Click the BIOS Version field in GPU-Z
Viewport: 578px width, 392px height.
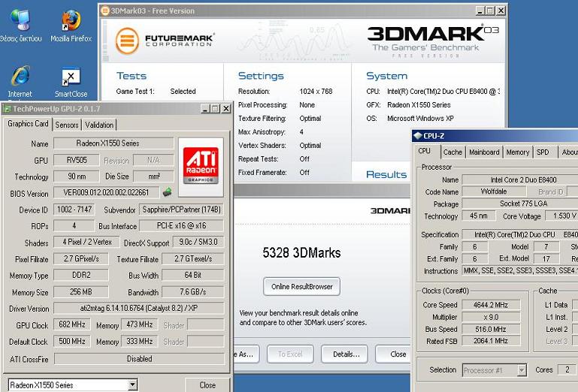[107, 192]
